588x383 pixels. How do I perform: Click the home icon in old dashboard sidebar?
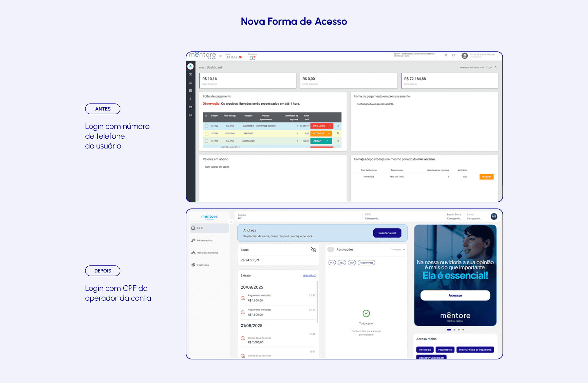[190, 66]
